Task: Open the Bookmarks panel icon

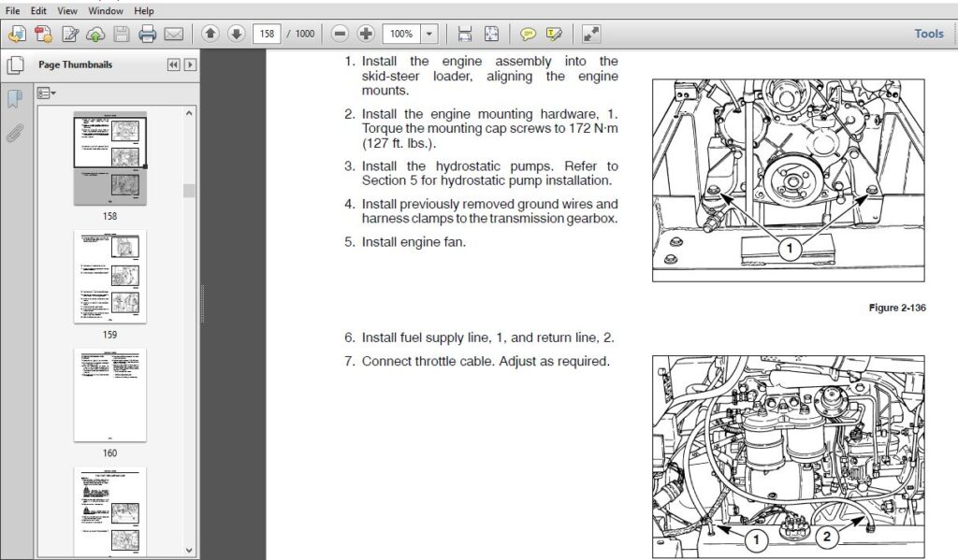Action: point(15,98)
